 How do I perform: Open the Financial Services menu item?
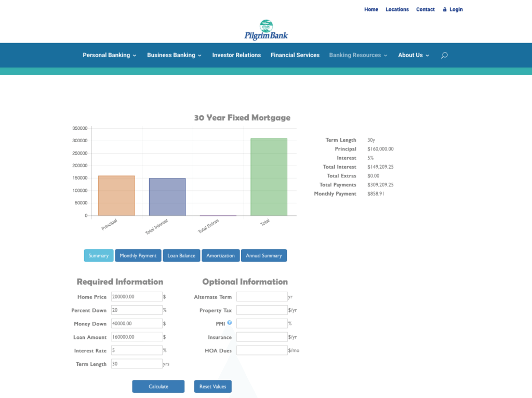tap(295, 55)
